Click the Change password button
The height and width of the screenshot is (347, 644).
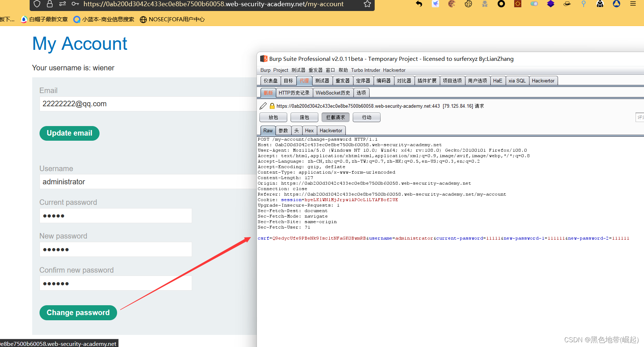78,313
